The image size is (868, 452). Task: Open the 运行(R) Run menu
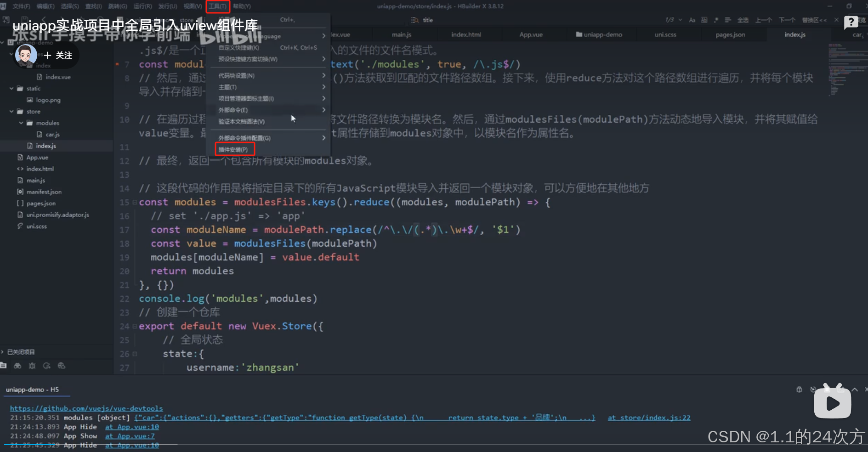point(142,6)
